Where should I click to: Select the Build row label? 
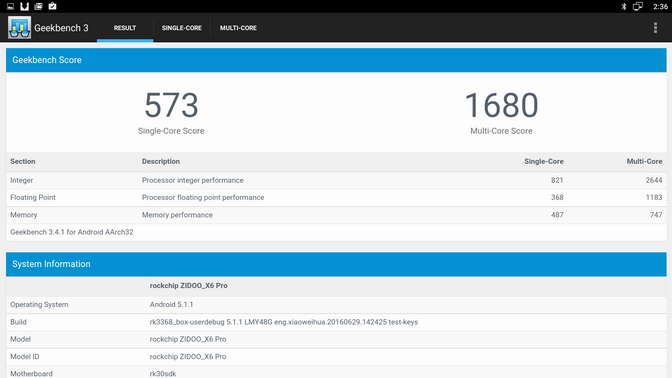click(18, 322)
